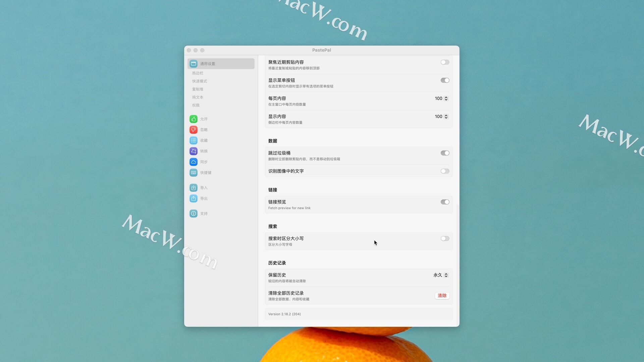
Task: Click PastePal window title
Action: pyautogui.click(x=322, y=50)
